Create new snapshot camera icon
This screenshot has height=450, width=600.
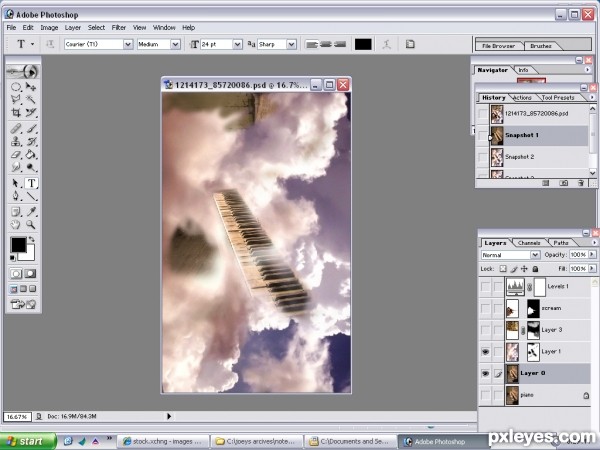pyautogui.click(x=564, y=183)
